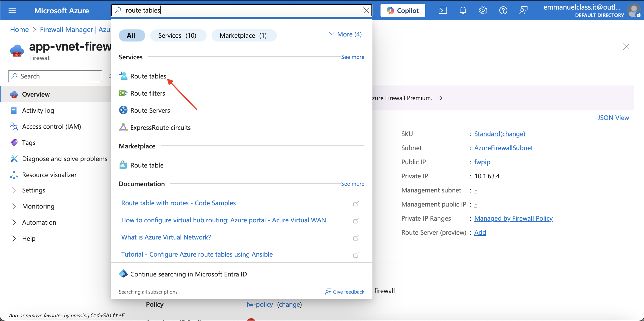The height and width of the screenshot is (321, 644).
Task: Open the Azure portal hamburger menu
Action: coord(12,10)
